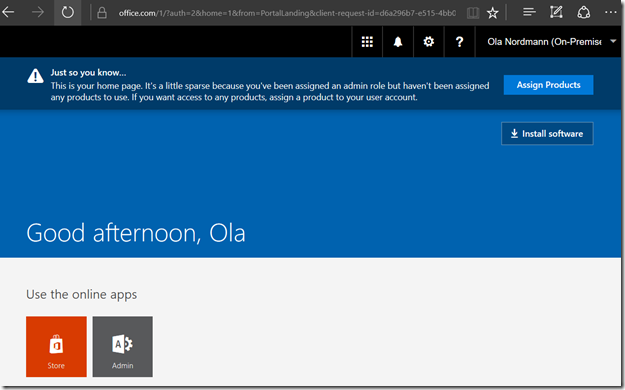The width and height of the screenshot is (625, 390).
Task: Open Office 365 settings gear
Action: pyautogui.click(x=428, y=41)
